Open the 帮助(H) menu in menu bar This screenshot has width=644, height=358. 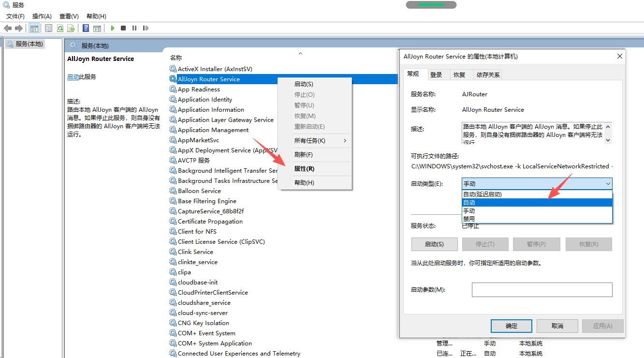(96, 16)
